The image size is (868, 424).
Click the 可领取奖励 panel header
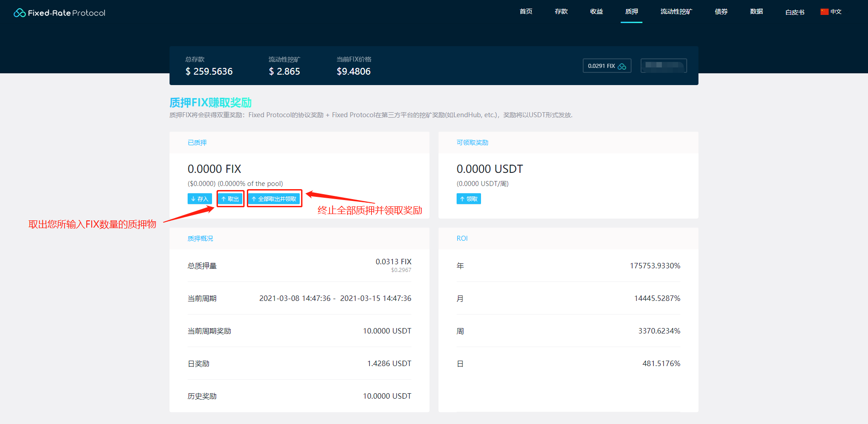point(568,143)
